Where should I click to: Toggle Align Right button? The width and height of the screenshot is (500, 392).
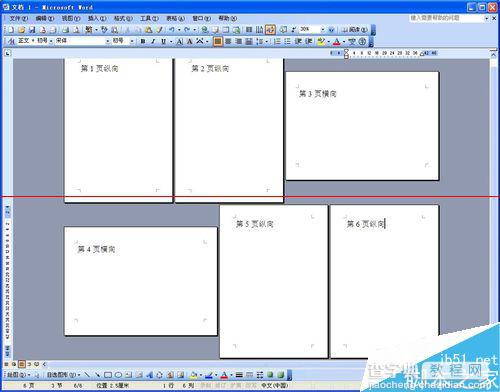[239, 41]
